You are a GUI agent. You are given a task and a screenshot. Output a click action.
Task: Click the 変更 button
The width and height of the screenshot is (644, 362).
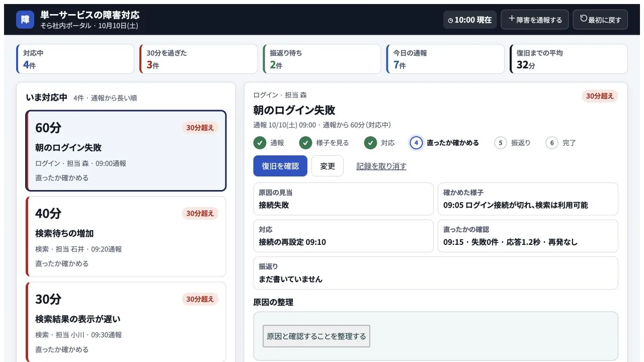(328, 166)
